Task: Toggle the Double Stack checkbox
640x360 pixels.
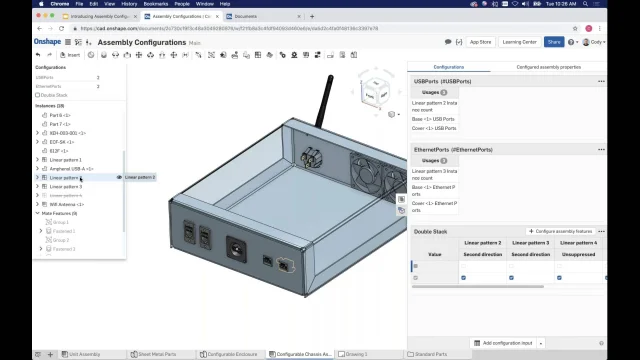Action: coord(38,95)
